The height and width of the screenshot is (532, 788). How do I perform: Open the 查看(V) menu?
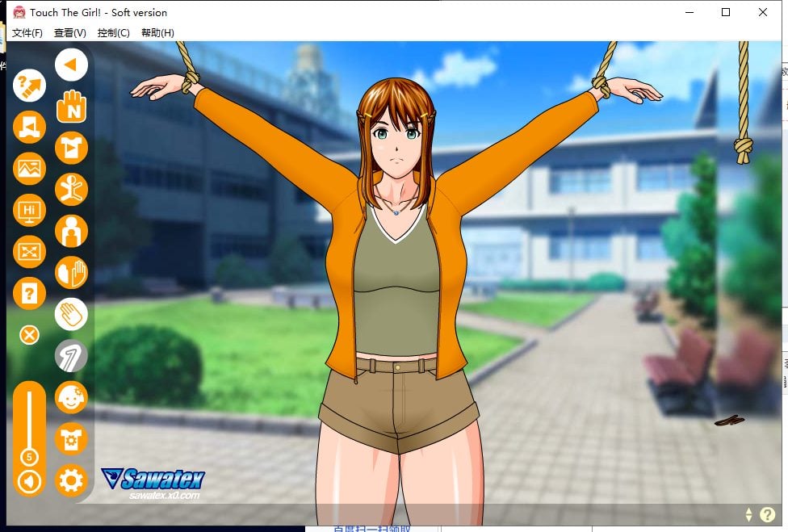70,33
